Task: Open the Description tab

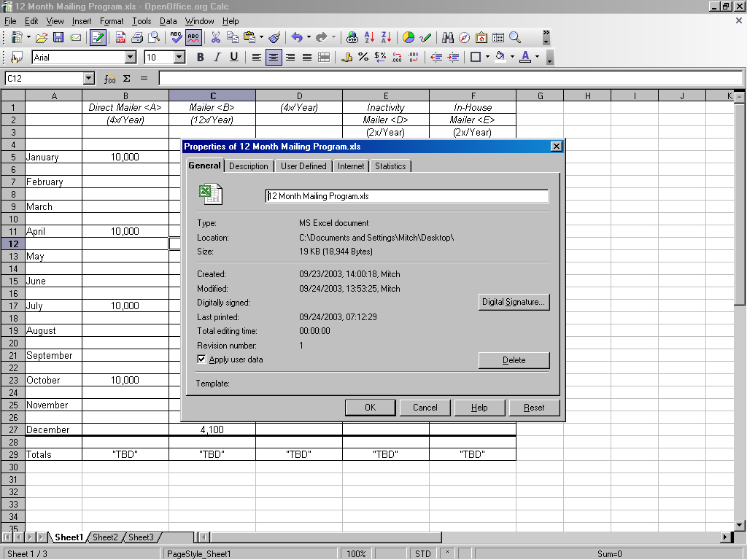Action: click(x=249, y=166)
